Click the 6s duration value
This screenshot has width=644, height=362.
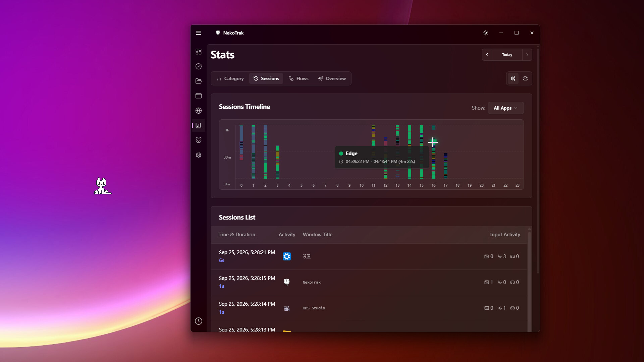click(222, 260)
